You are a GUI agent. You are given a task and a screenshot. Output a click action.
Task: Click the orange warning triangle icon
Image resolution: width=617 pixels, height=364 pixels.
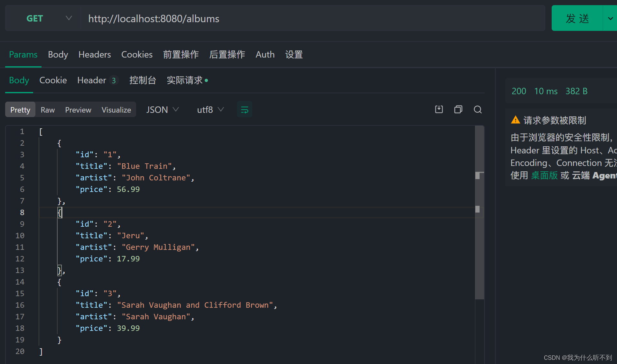(515, 120)
